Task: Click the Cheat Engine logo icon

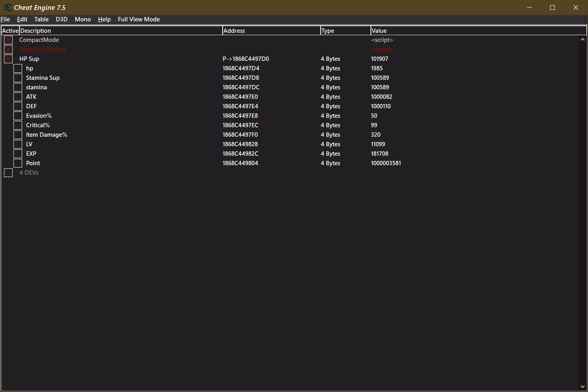Action: 8,8
